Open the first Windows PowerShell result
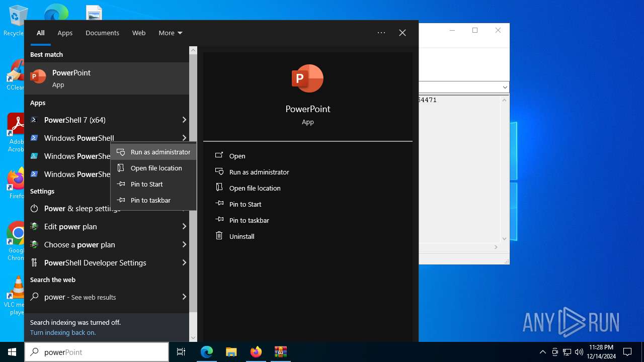The height and width of the screenshot is (362, 644). pos(107,138)
